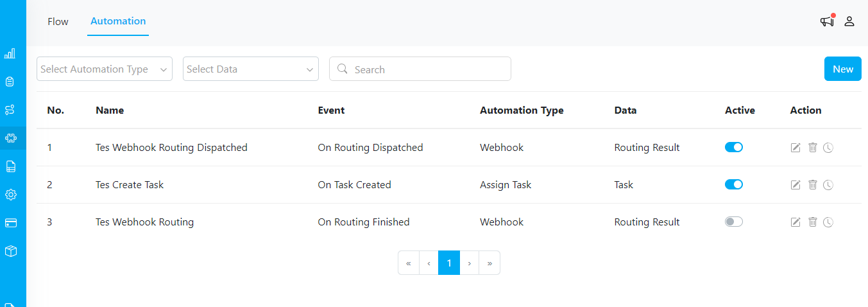Click the Event column header

331,110
